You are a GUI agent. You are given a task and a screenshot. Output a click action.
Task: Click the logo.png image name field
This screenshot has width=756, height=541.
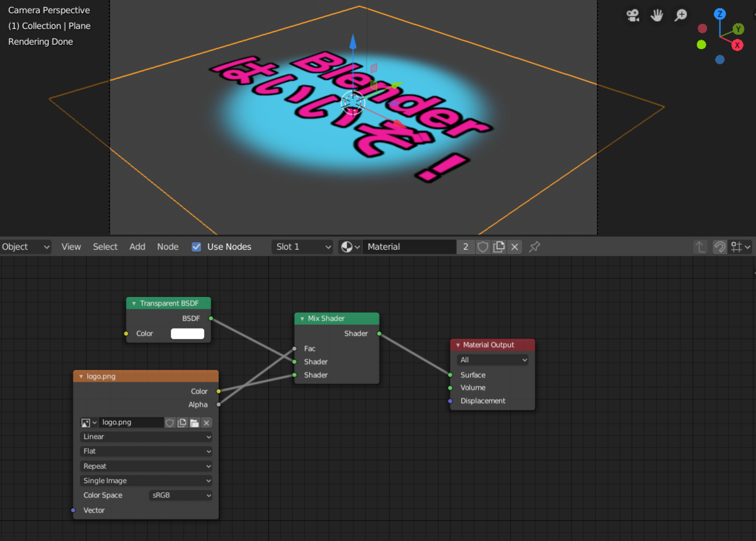coord(131,422)
